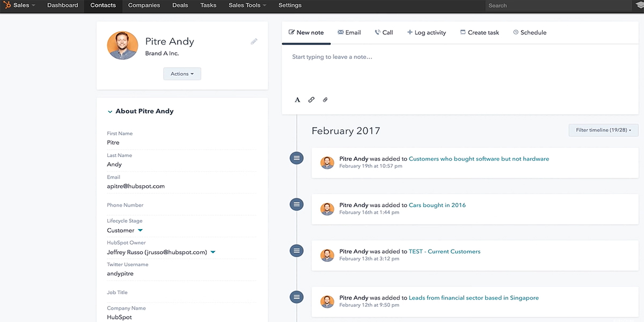
Task: Click the Twitter Username andypitre value
Action: pyautogui.click(x=120, y=274)
